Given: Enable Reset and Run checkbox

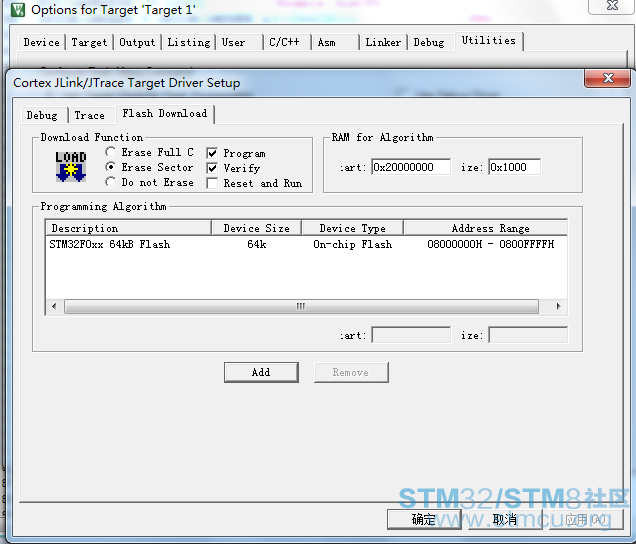Looking at the screenshot, I should pyautogui.click(x=212, y=183).
